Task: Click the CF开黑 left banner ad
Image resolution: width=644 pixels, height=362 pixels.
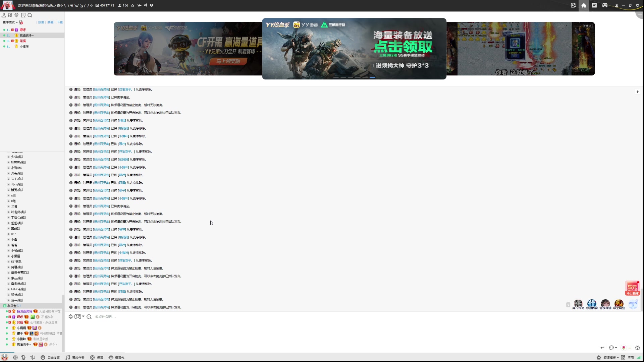Action: pyautogui.click(x=188, y=49)
